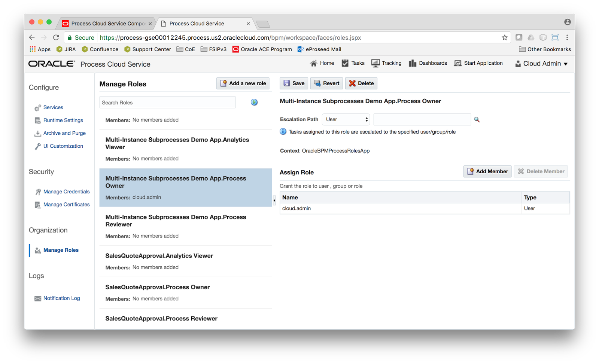Focus the Search Roles input field
The height and width of the screenshot is (364, 599).
(168, 103)
